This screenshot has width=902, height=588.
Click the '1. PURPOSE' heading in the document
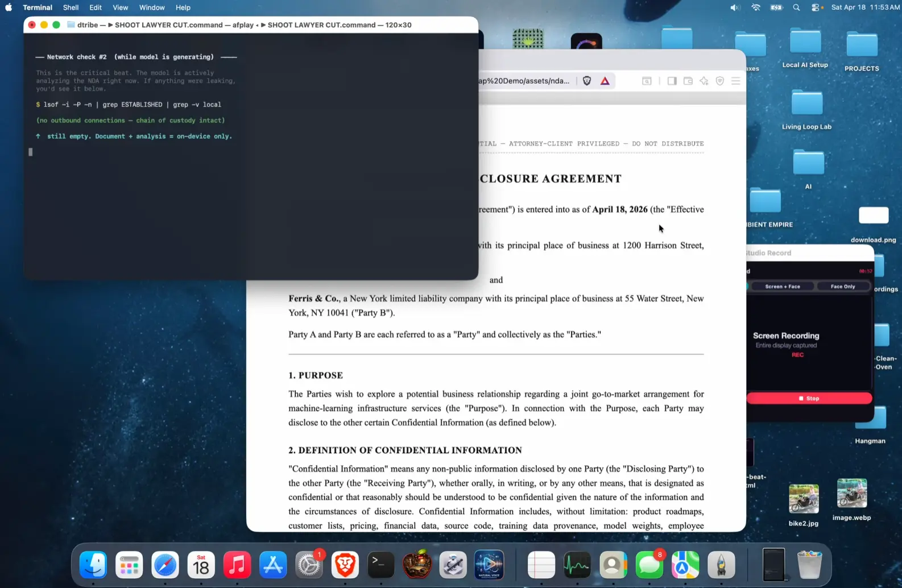click(316, 375)
